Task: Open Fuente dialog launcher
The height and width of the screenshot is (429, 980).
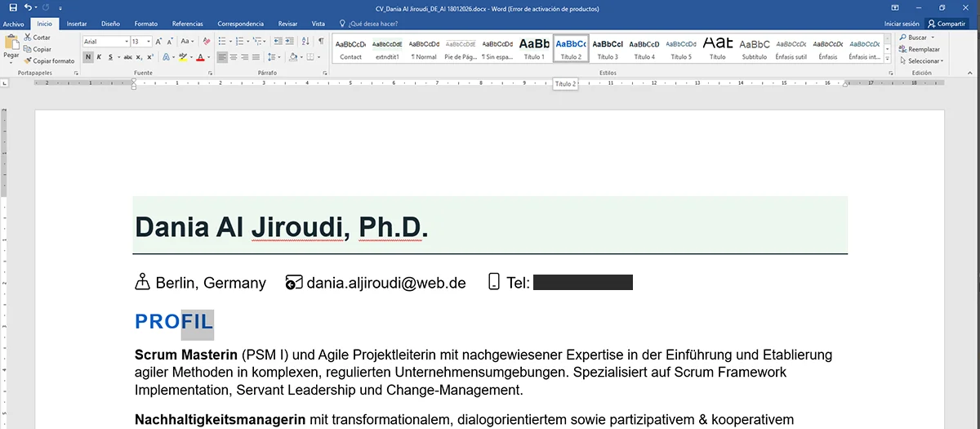Action: (x=209, y=73)
